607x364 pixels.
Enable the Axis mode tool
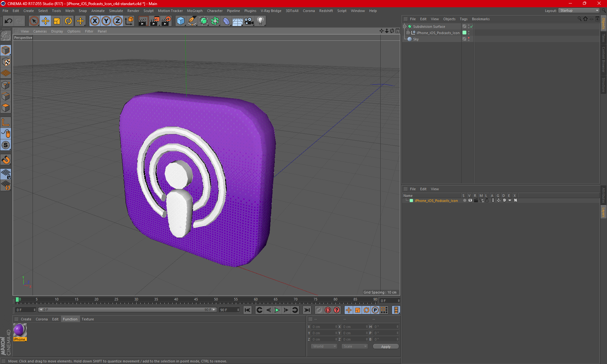[x=6, y=122]
